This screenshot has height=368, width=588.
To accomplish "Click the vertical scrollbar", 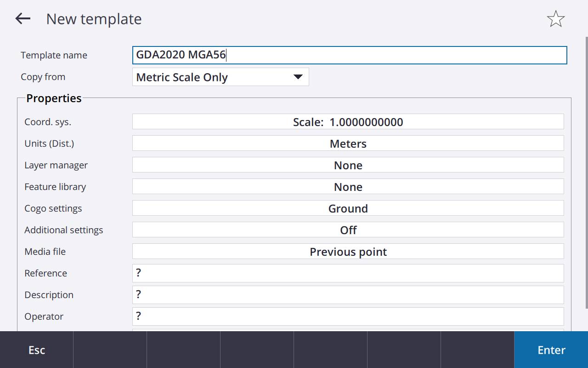I will [x=586, y=172].
